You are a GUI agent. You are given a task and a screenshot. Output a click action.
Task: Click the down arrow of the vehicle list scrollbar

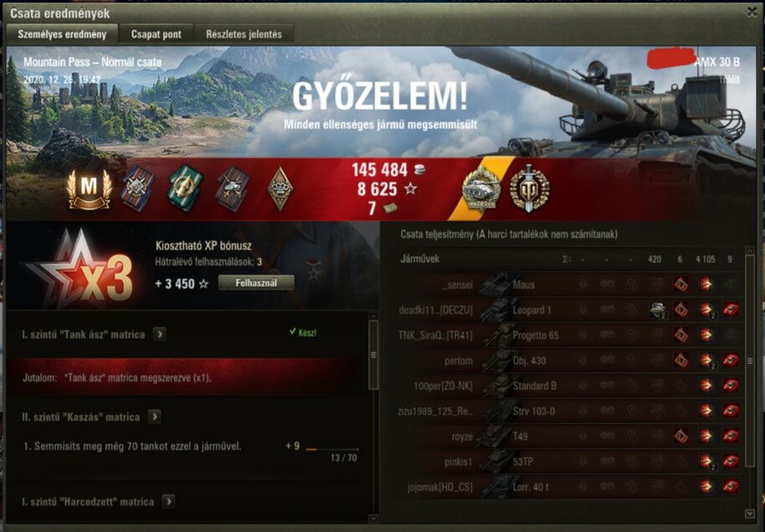coord(751,514)
